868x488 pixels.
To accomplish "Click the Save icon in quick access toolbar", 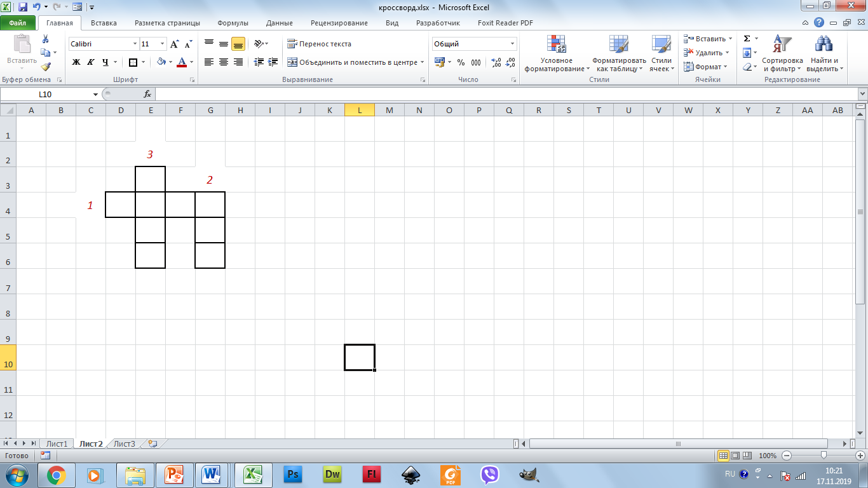I will tap(23, 8).
